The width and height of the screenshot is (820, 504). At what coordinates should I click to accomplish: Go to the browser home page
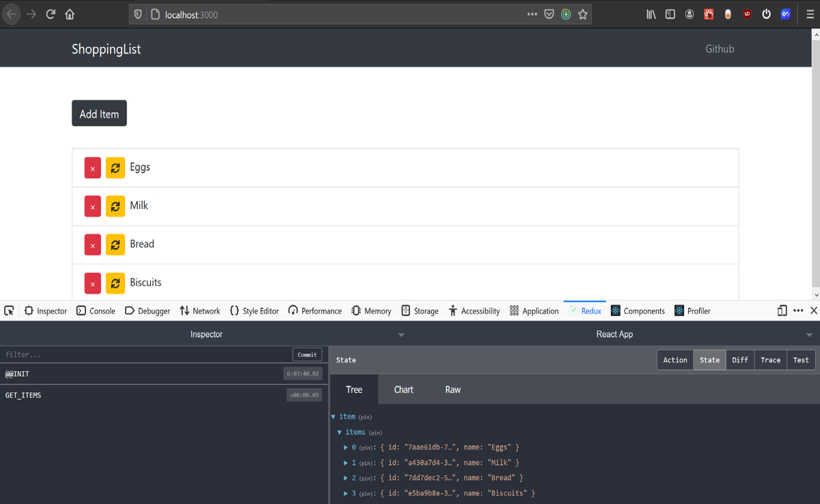[x=70, y=14]
